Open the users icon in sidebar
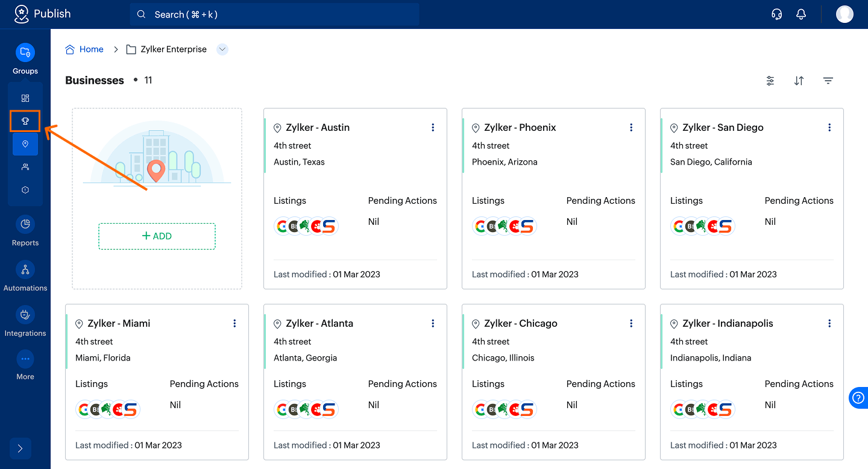The image size is (868, 469). pos(25,167)
